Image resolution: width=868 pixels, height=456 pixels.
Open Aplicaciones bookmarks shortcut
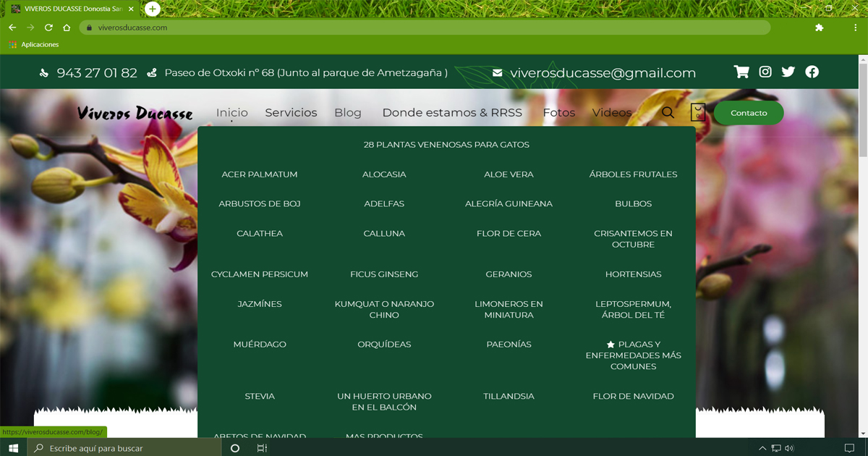tap(33, 45)
